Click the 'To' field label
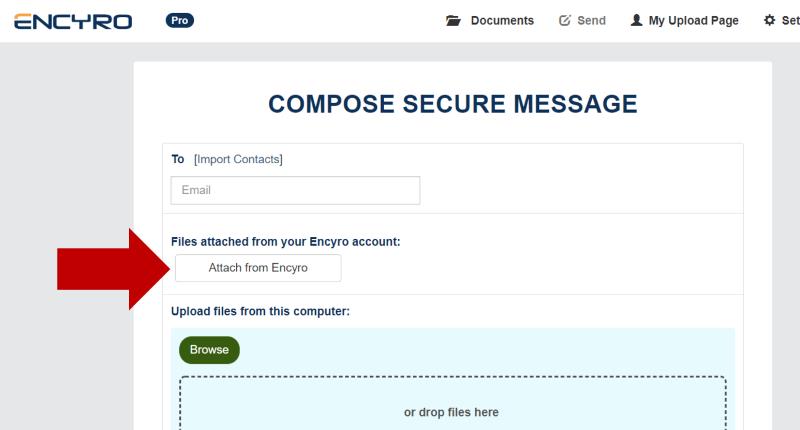800x430 pixels. pyautogui.click(x=178, y=159)
